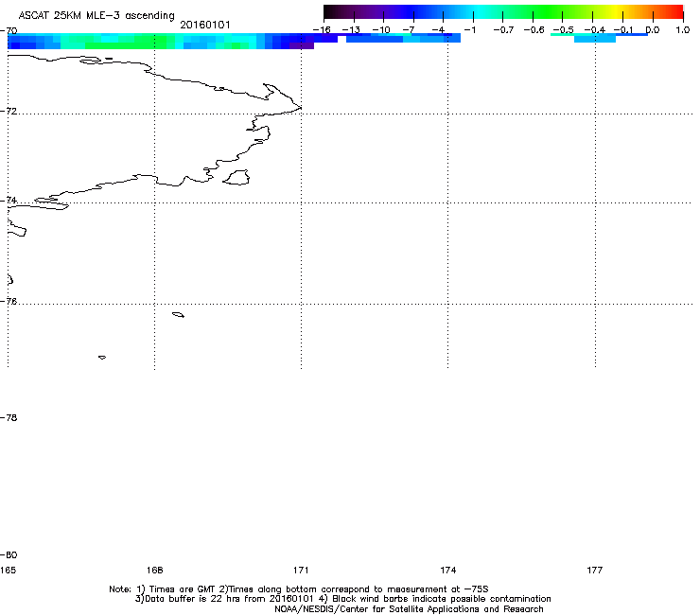The width and height of the screenshot is (700, 615).
Task: Click the latitude label "-80"
Action: click(x=9, y=554)
